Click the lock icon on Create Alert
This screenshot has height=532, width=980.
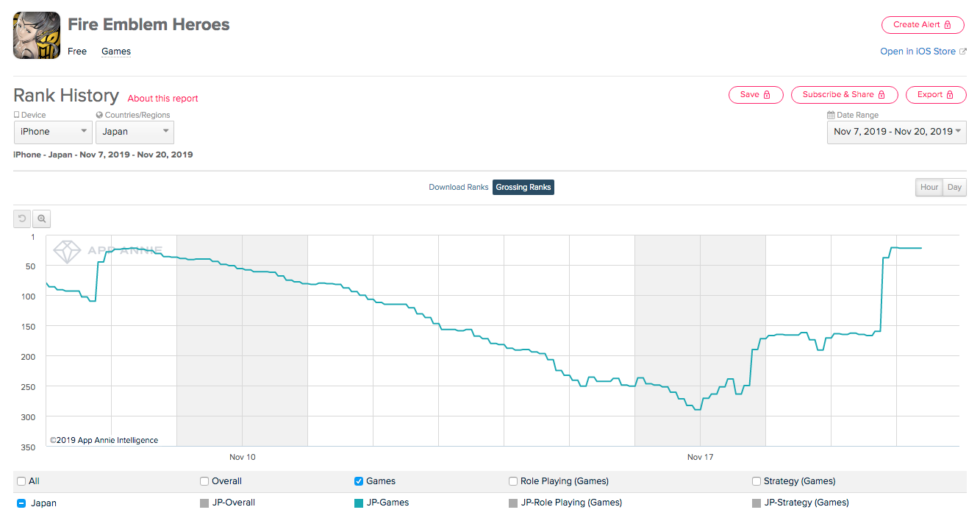[948, 24]
